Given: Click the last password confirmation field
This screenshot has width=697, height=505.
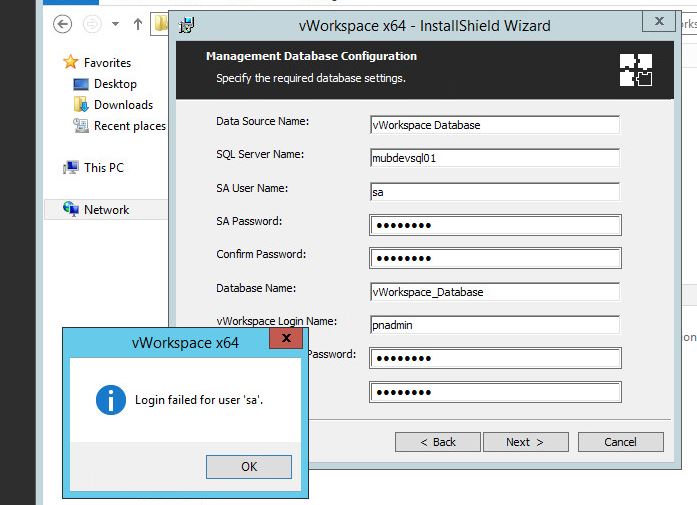Looking at the screenshot, I should coord(495,392).
